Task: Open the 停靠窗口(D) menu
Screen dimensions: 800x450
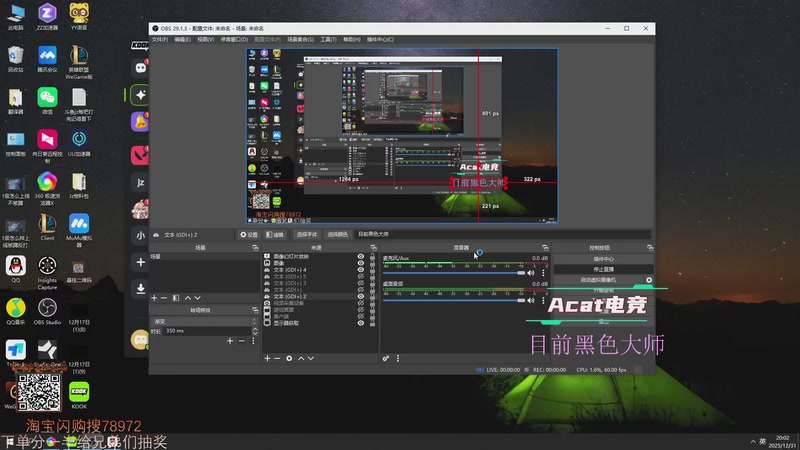Action: click(234, 39)
